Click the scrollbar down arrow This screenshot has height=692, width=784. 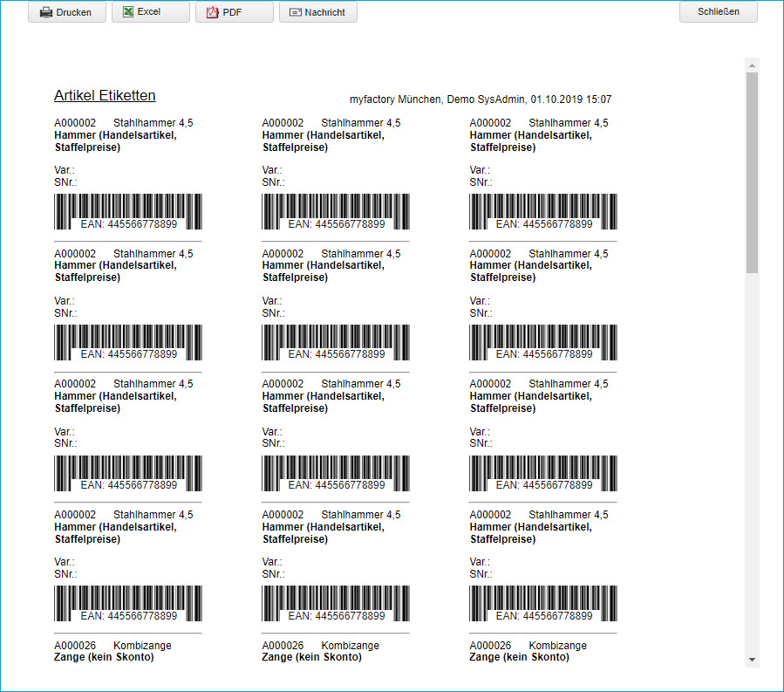pyautogui.click(x=752, y=660)
